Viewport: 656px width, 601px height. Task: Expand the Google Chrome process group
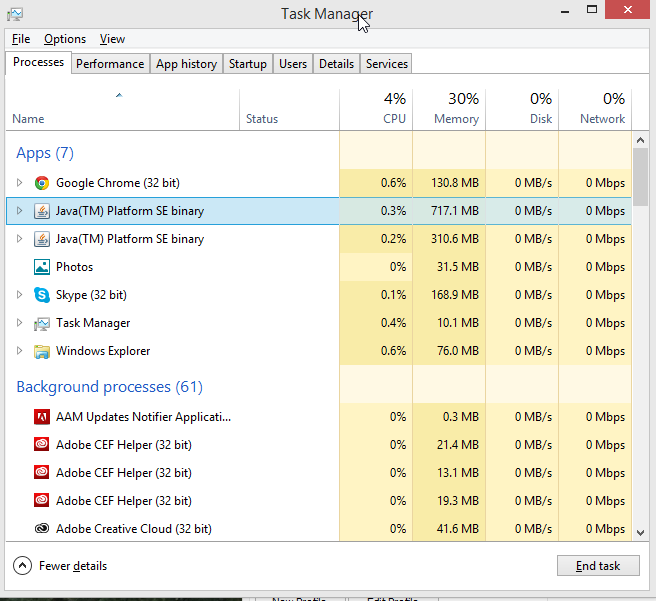[19, 183]
